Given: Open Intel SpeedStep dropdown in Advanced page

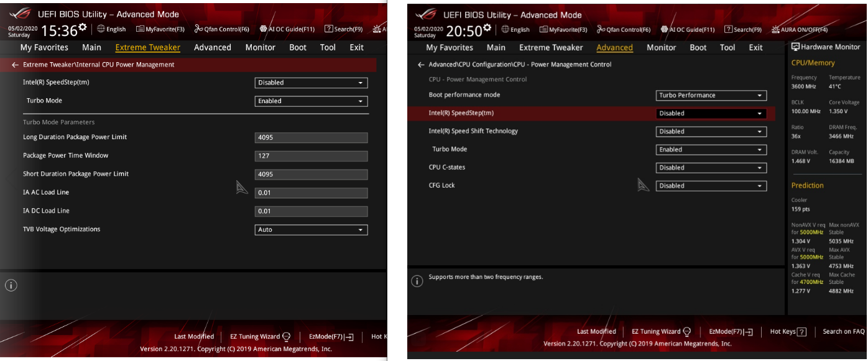Looking at the screenshot, I should (x=711, y=114).
